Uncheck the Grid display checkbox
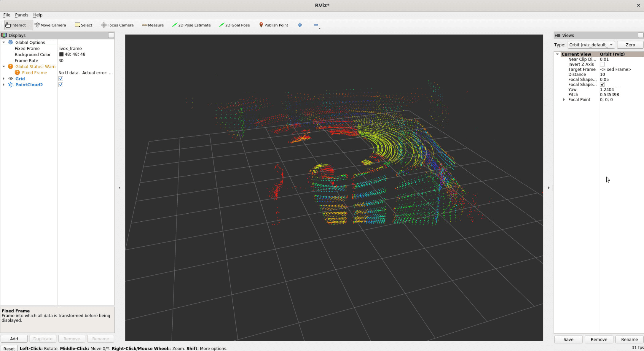Image resolution: width=644 pixels, height=351 pixels. click(x=61, y=79)
